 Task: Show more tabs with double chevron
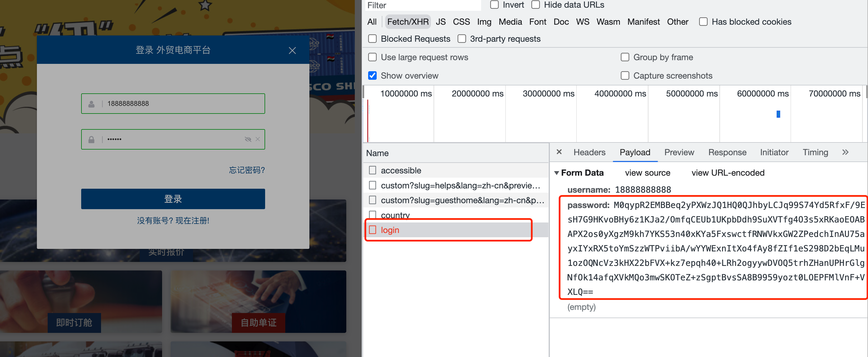tap(845, 152)
